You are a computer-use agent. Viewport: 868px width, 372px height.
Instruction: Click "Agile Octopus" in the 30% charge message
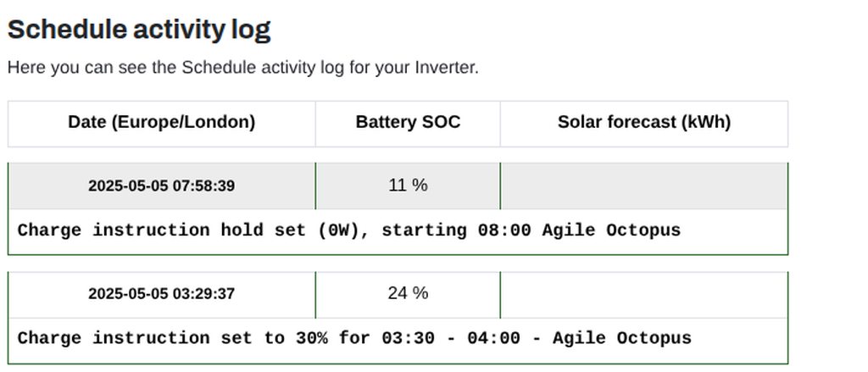(622, 339)
